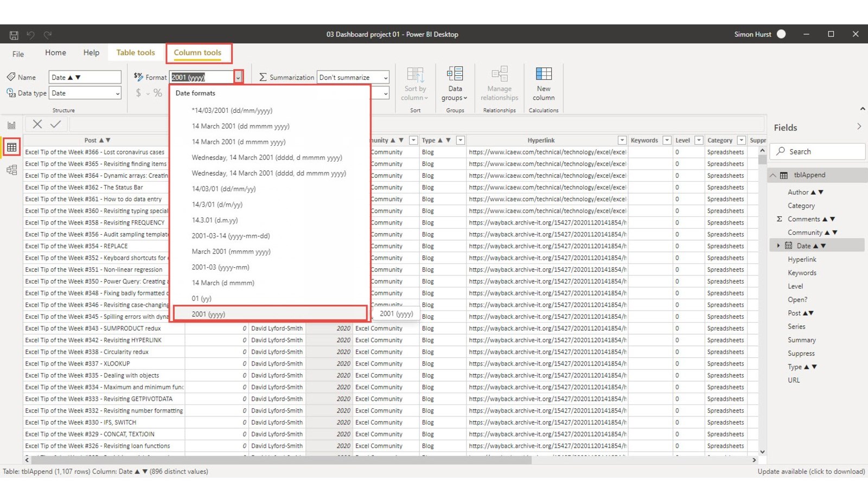
Task: Click Update available download link
Action: pyautogui.click(x=811, y=472)
